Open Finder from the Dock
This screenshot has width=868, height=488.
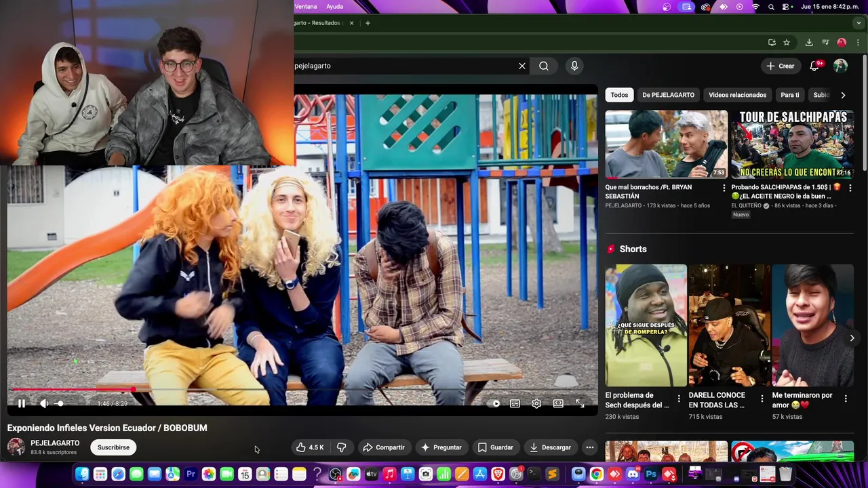[82, 474]
